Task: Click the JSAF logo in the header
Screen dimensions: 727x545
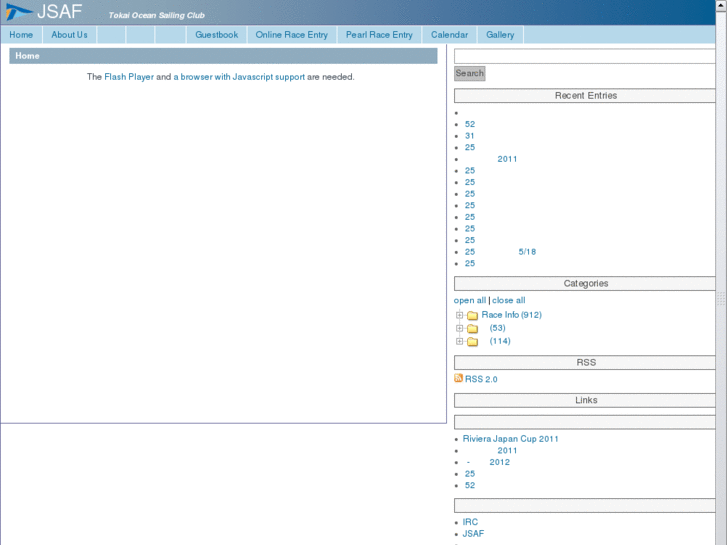Action: point(45,12)
